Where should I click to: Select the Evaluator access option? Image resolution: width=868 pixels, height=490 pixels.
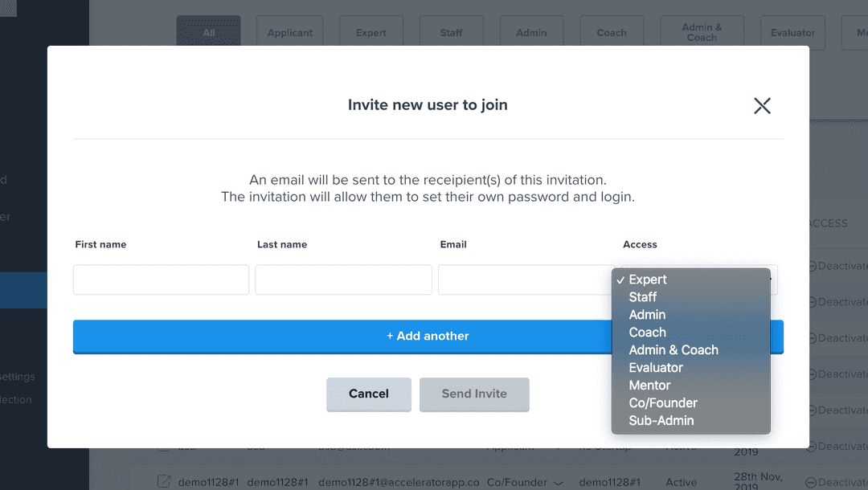[x=656, y=368]
